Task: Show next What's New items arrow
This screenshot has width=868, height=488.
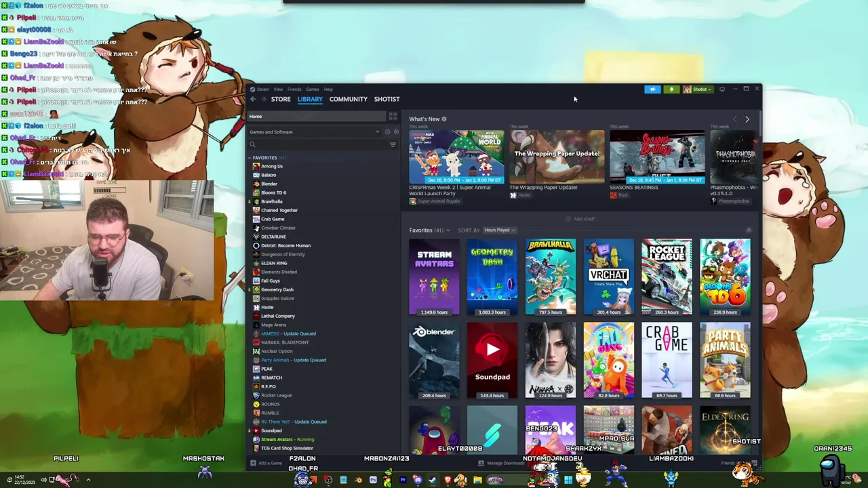Action: point(747,119)
